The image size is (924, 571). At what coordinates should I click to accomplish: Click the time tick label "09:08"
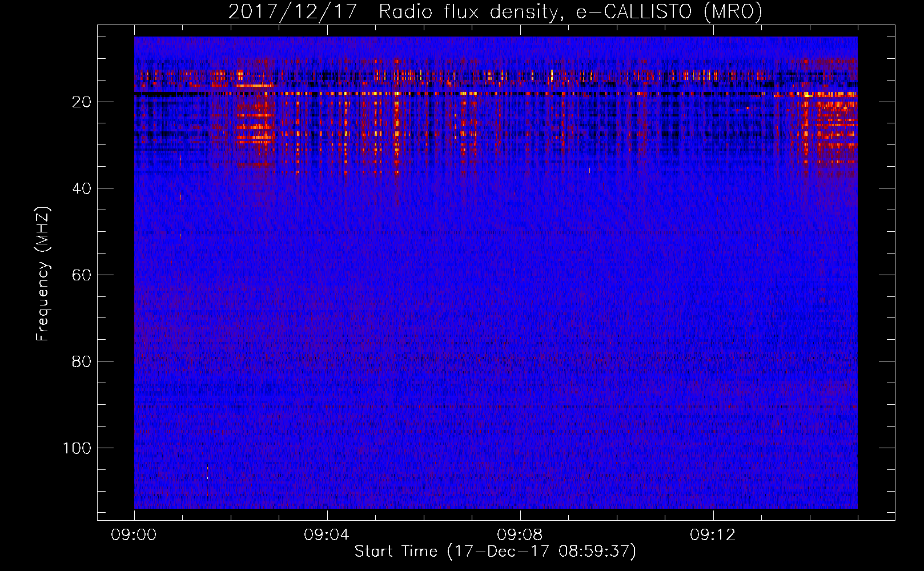click(520, 535)
